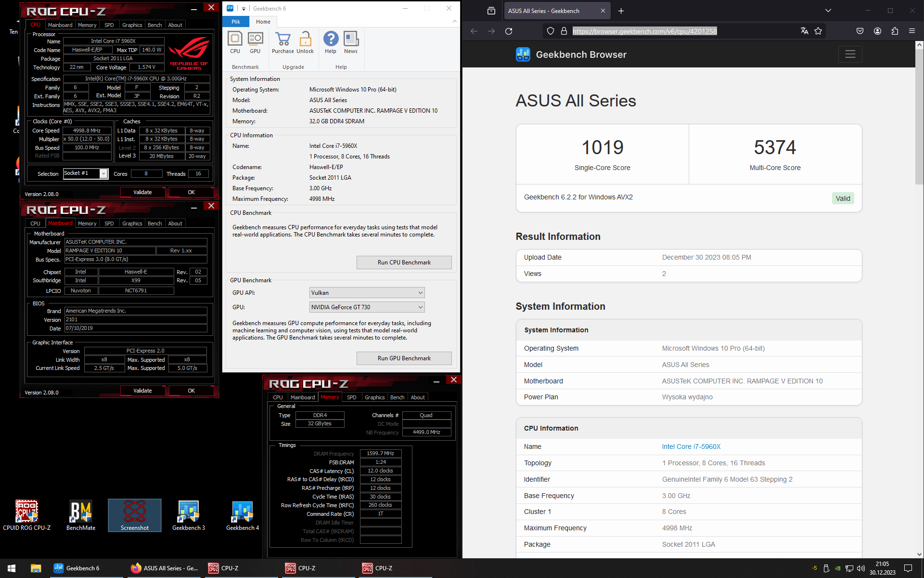924x578 pixels.
Task: Select the Screenshot desktop shortcut
Action: 135,515
